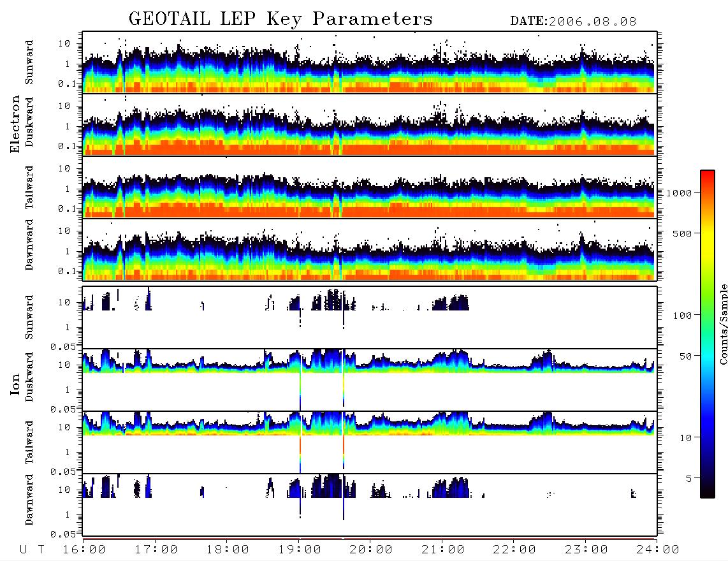Image resolution: width=728 pixels, height=561 pixels.
Task: Click the 17:00 time tick label
Action: 156,550
